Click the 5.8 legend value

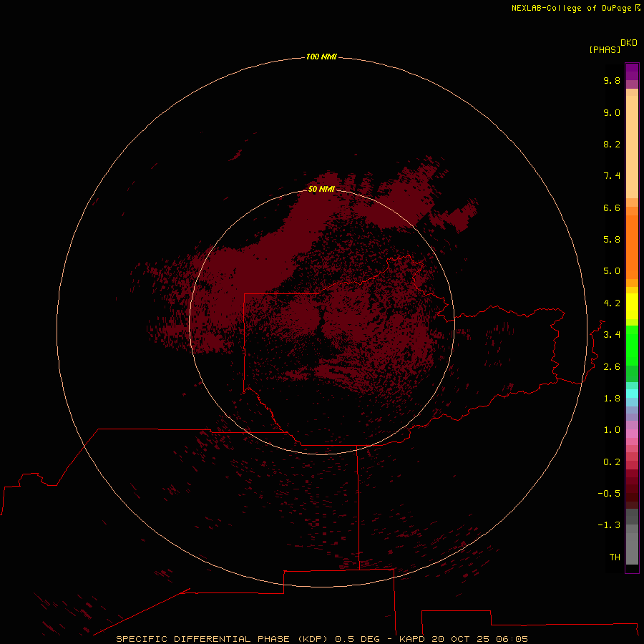coord(612,240)
